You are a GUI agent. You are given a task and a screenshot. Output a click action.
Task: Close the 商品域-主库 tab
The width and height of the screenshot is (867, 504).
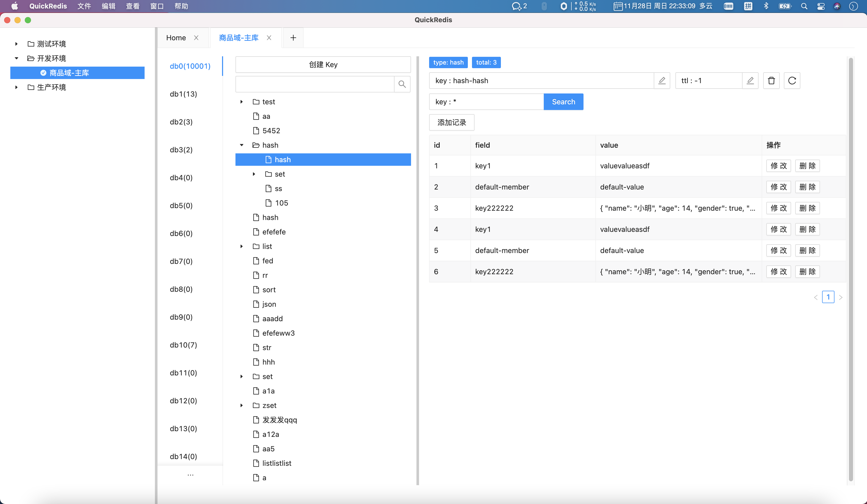pos(269,38)
